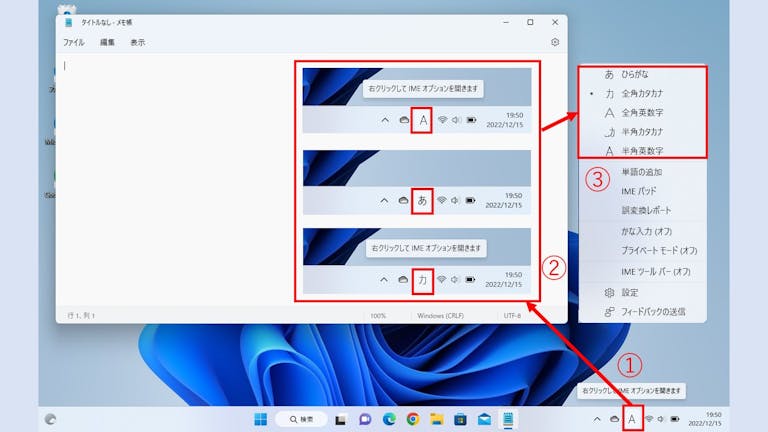The width and height of the screenshot is (768, 432).
Task: Open 設定 in the IME menu
Action: (x=642, y=292)
